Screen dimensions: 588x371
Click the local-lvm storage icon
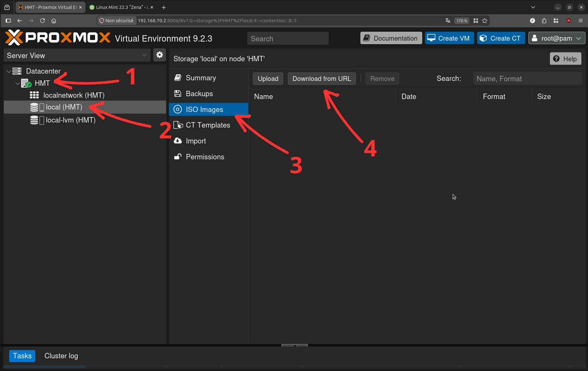coord(37,120)
